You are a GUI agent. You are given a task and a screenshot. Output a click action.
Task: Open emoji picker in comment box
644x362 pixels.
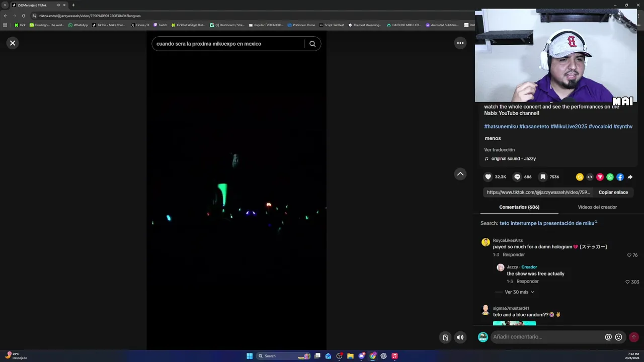619,337
